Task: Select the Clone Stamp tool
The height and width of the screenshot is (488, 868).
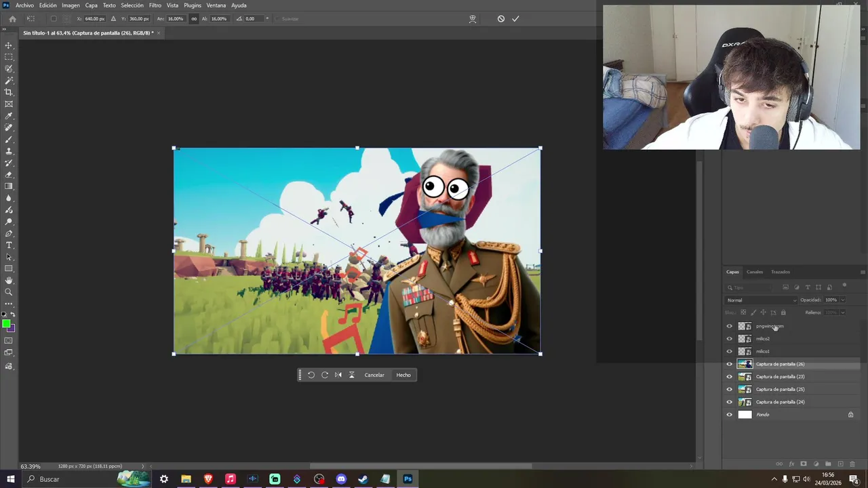Action: [9, 151]
